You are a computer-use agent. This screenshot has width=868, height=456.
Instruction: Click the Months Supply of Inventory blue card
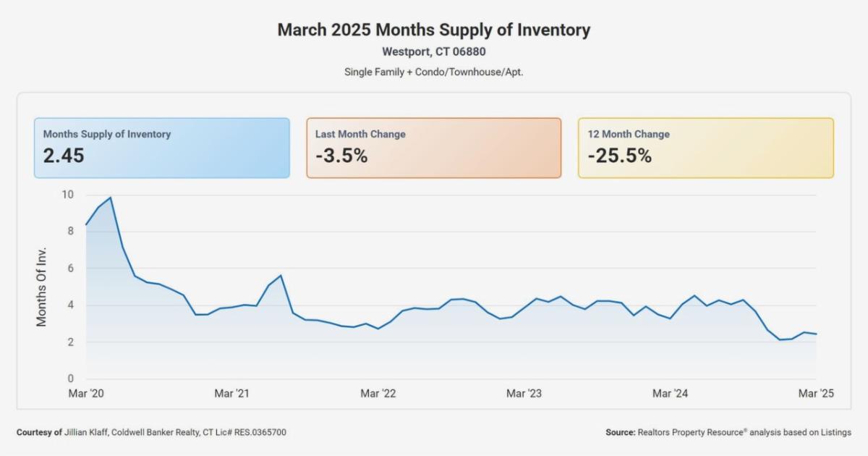(161, 148)
